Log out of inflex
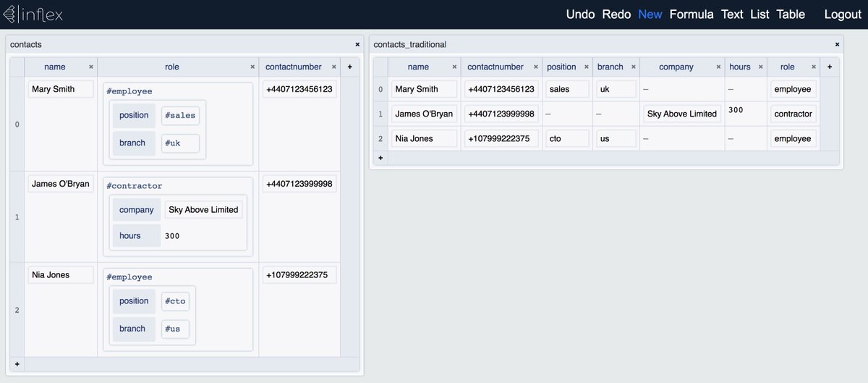This screenshot has height=383, width=868. click(x=843, y=14)
